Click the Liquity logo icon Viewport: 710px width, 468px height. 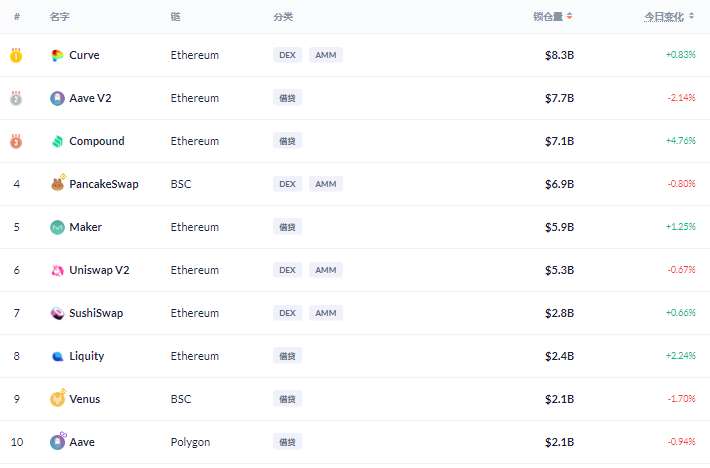(57, 356)
